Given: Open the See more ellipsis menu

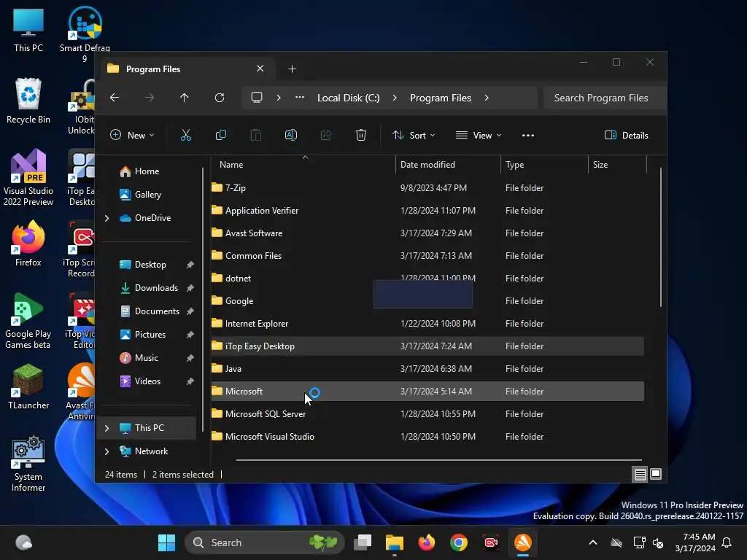Looking at the screenshot, I should [528, 135].
